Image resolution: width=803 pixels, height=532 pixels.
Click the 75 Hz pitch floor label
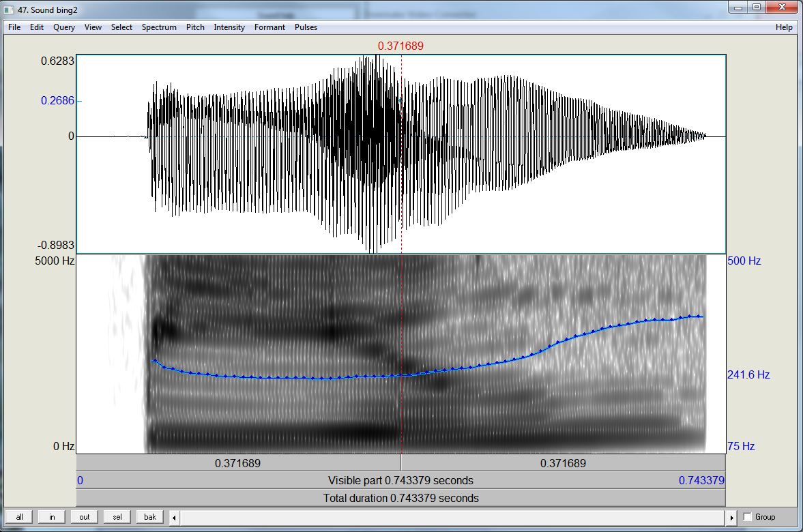point(741,446)
